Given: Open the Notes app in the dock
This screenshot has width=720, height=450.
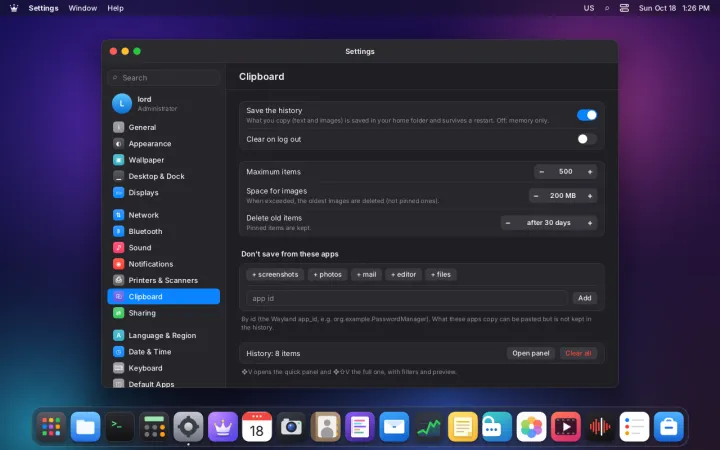Looking at the screenshot, I should tap(463, 427).
